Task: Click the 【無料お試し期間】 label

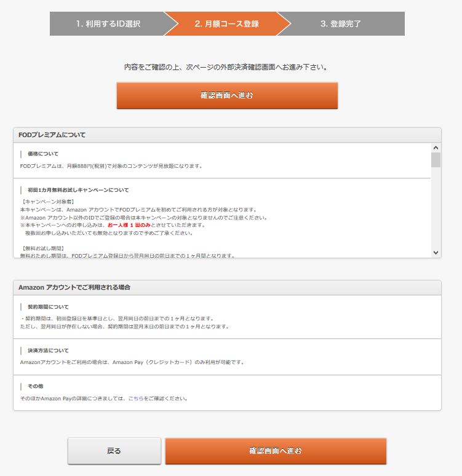Action: click(x=42, y=248)
